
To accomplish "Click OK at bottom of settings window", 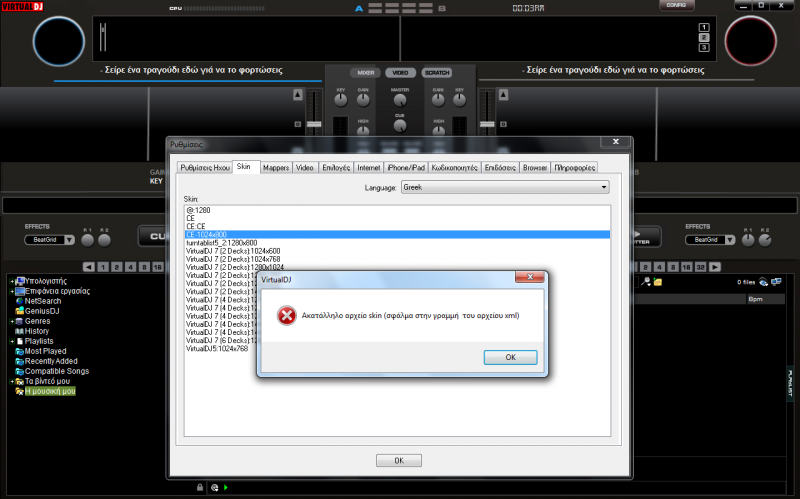I will tap(399, 460).
